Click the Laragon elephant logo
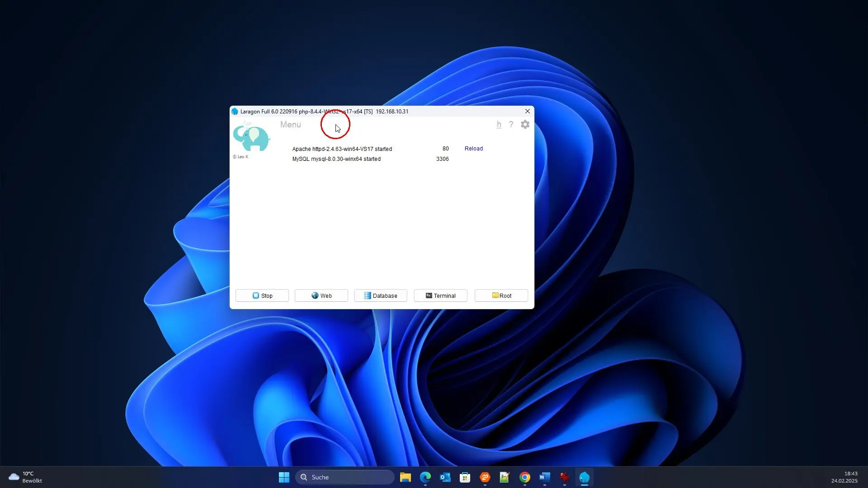 (251, 137)
